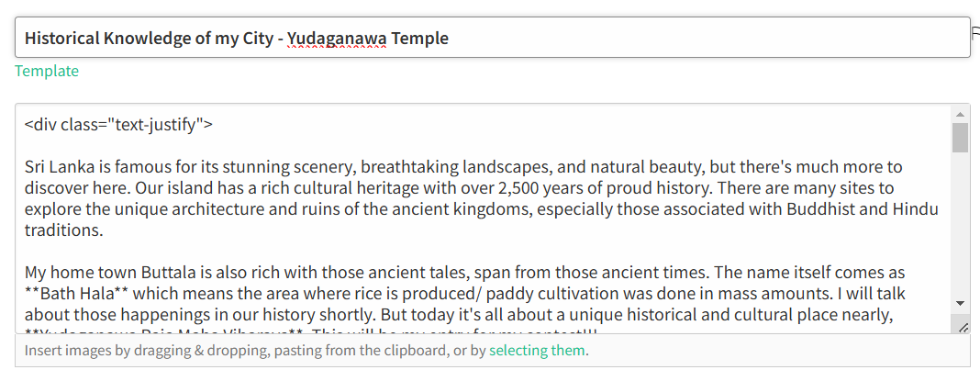The height and width of the screenshot is (370, 980).
Task: Click the word 'traditions.' in the editor
Action: 62,230
